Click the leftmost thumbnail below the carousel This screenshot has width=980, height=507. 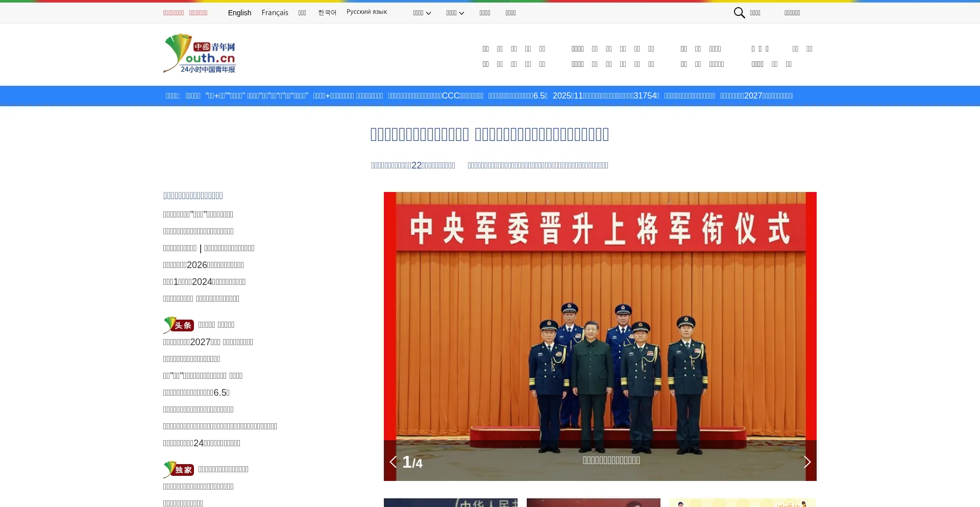(450, 503)
